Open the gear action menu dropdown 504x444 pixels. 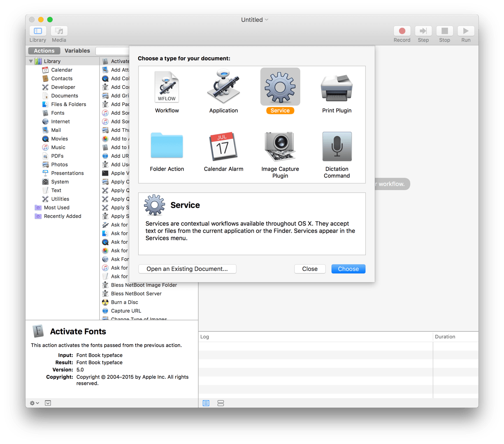[x=34, y=403]
